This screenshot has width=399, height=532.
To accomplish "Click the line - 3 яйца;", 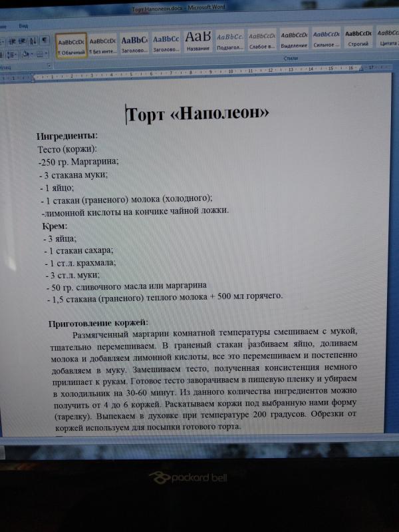I will pyautogui.click(x=60, y=239).
